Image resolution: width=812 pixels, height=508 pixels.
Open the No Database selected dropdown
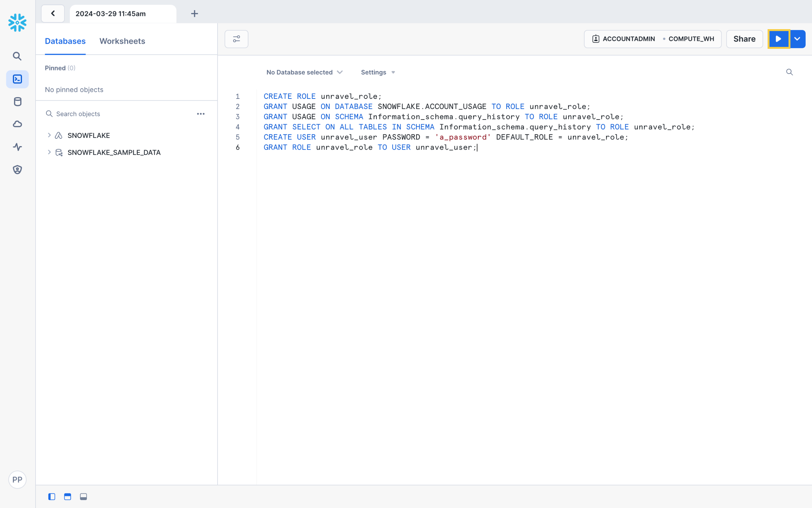[304, 72]
